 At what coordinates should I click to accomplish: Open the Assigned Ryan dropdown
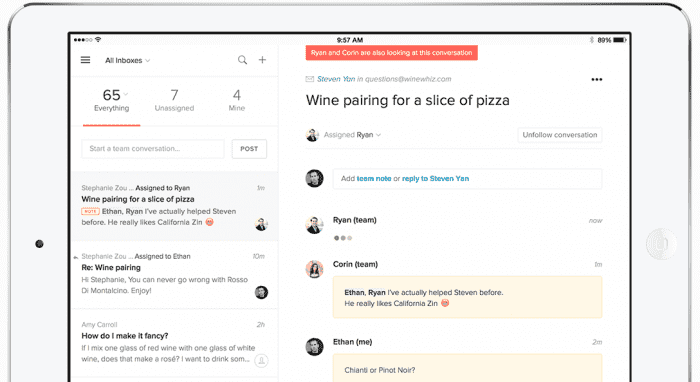(x=352, y=135)
